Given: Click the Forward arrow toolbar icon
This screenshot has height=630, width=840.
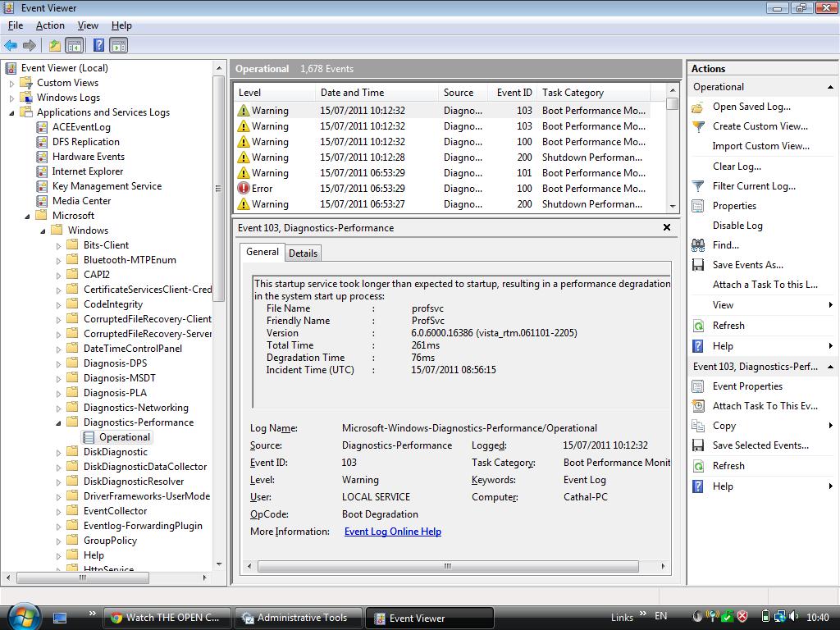Looking at the screenshot, I should point(30,46).
